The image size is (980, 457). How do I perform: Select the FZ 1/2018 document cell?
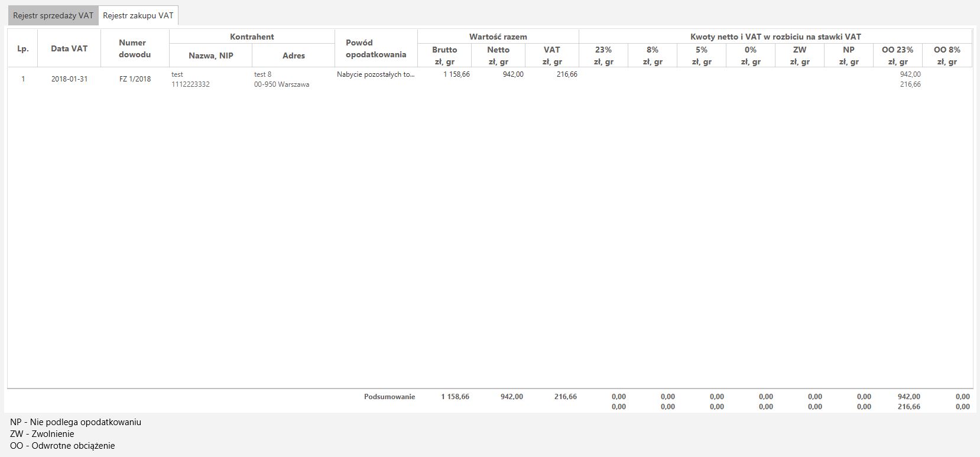point(135,79)
